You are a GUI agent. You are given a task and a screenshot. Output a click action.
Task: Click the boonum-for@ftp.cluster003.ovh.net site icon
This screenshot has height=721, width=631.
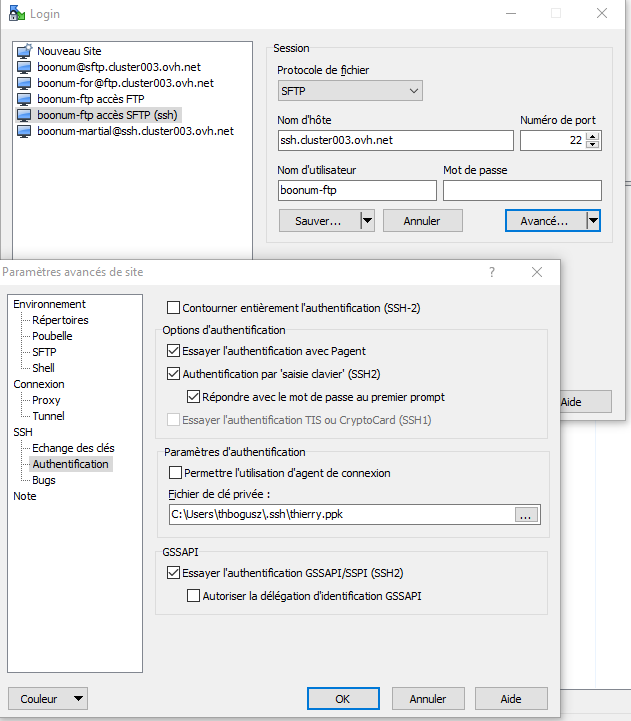click(x=25, y=83)
